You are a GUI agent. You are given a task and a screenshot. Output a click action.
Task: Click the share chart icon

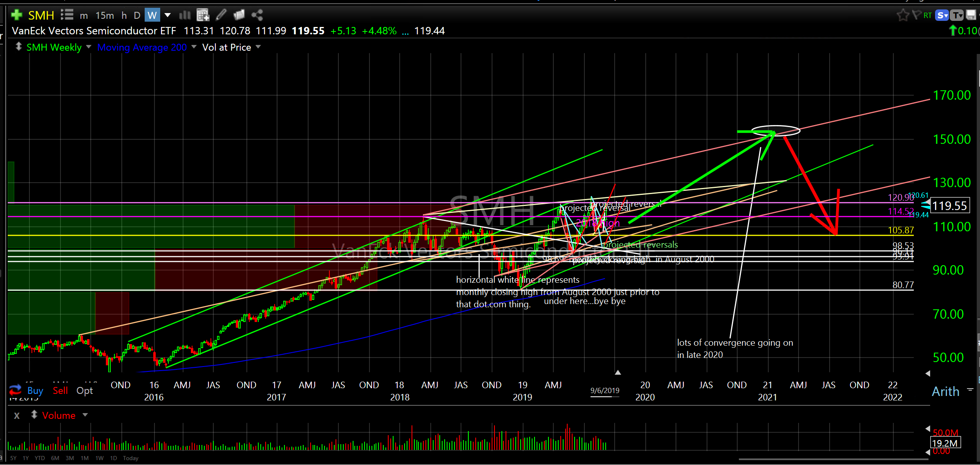[x=257, y=16]
